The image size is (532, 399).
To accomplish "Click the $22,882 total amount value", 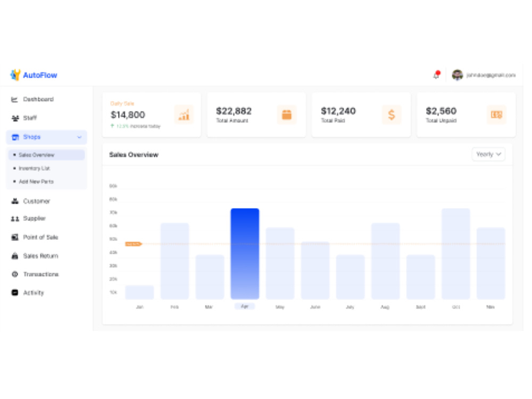I will point(234,111).
